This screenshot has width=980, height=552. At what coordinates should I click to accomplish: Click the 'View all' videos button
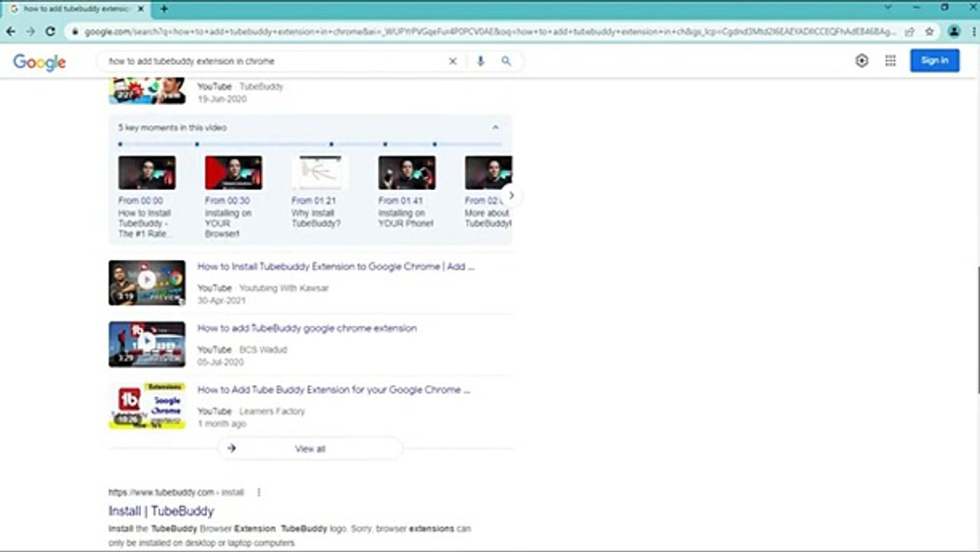(310, 449)
